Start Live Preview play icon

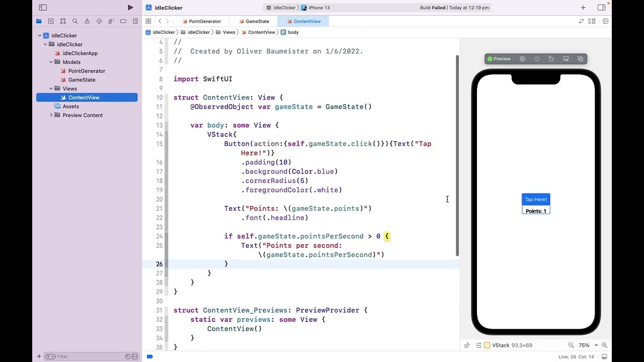522,59
